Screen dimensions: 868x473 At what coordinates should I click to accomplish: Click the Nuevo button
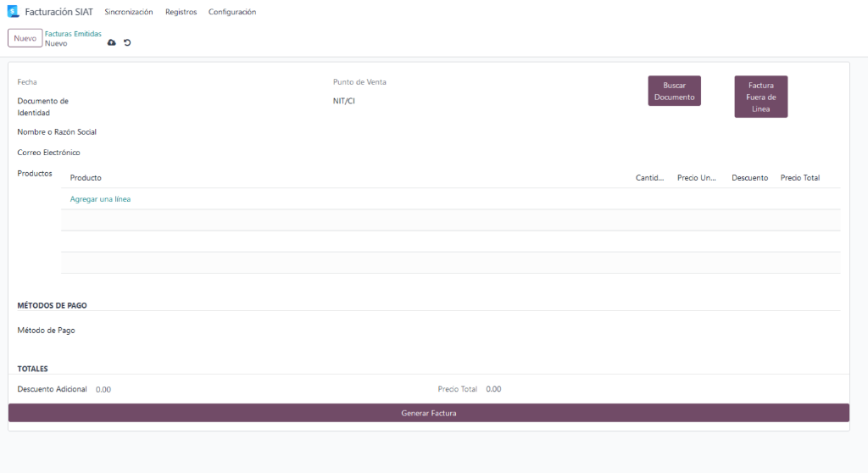pyautogui.click(x=25, y=38)
